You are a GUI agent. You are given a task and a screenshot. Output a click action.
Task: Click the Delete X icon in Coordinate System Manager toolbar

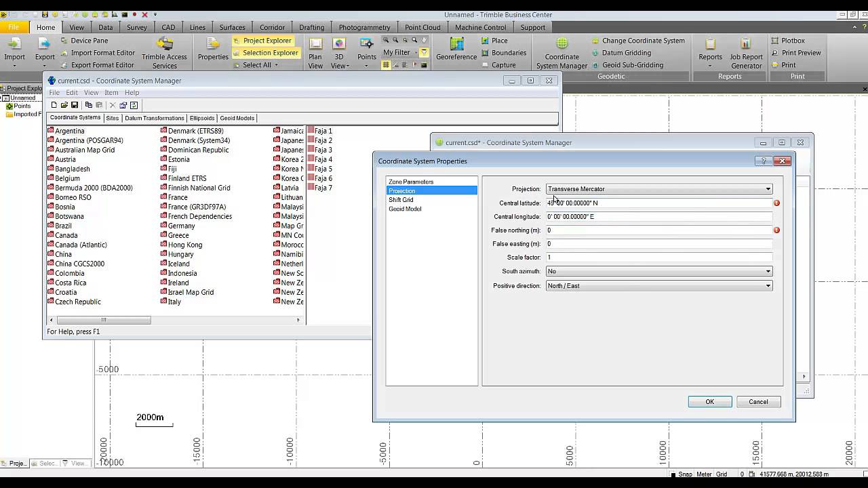click(113, 105)
